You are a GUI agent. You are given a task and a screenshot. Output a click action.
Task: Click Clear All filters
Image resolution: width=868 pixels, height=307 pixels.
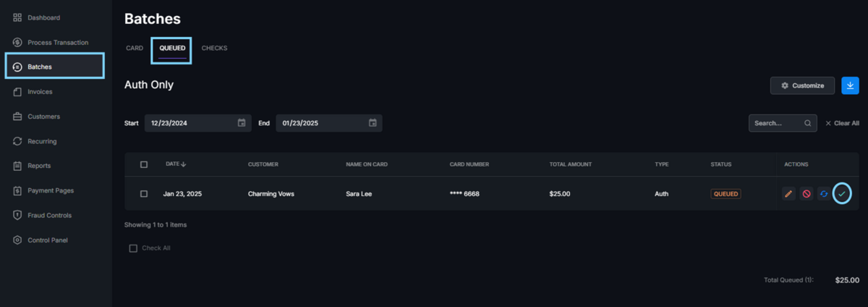(x=842, y=123)
